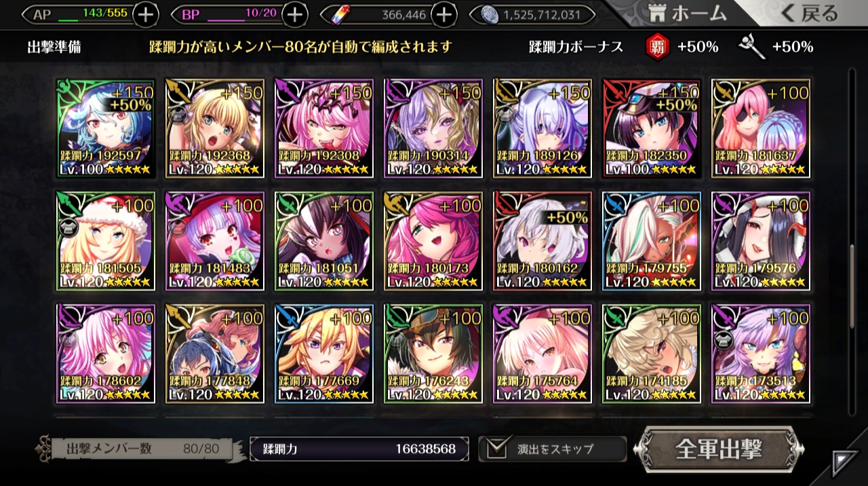868x486 pixels.
Task: Open the ホーム tab
Action: (686, 13)
